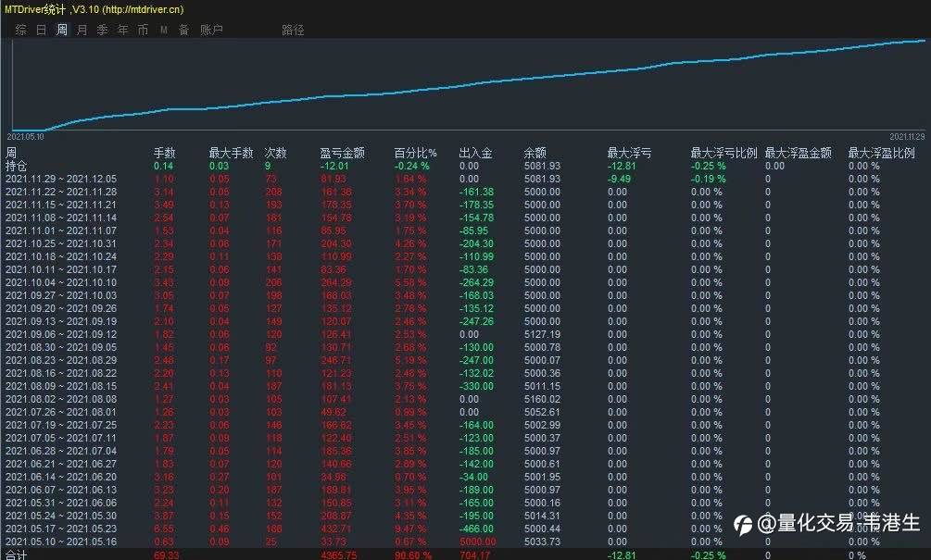The width and height of the screenshot is (931, 560).
Task: Click the 最大浮亏 column header
Action: coord(629,153)
